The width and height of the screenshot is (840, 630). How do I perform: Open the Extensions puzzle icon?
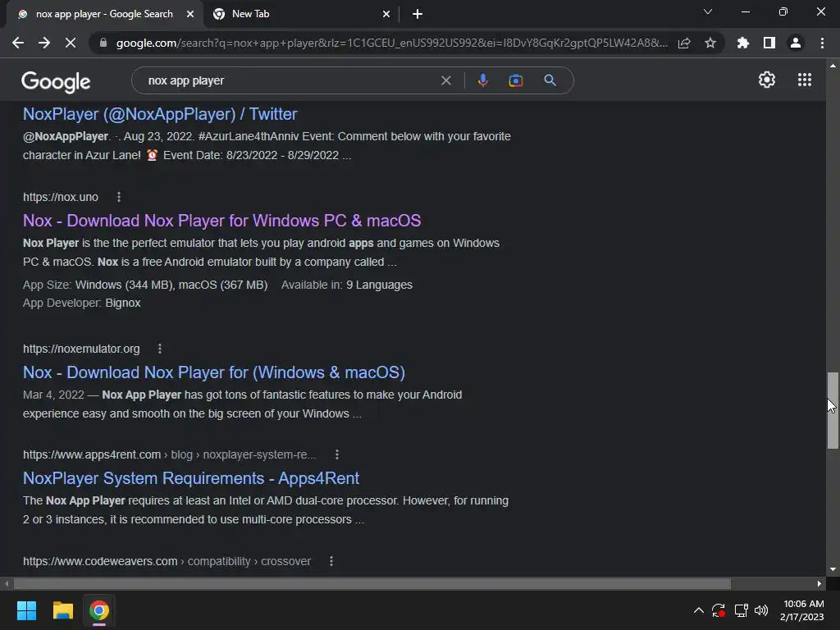tap(743, 43)
